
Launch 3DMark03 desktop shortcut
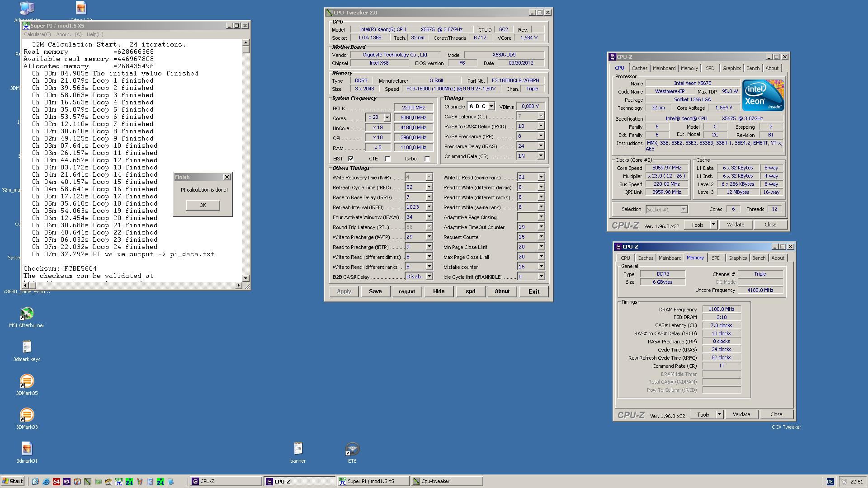[27, 415]
